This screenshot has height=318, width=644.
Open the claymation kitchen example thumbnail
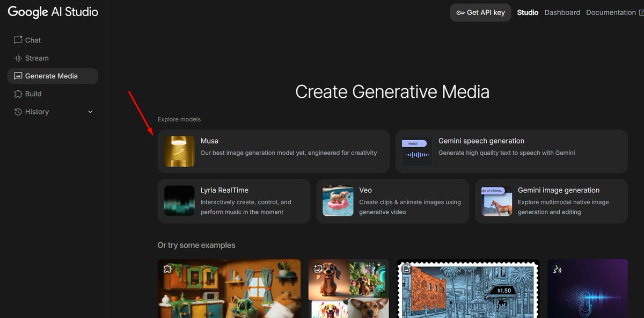[x=229, y=288]
